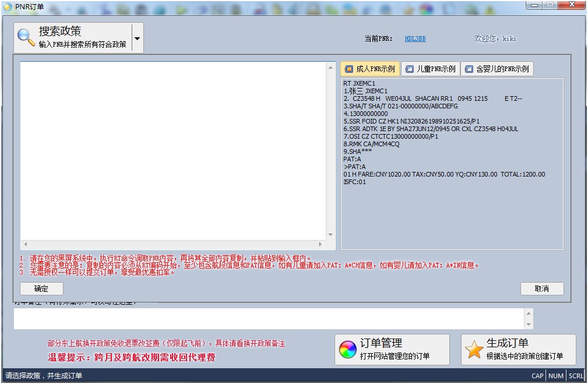This screenshot has height=384, width=588.
Task: Click the star icon for 生成订单
Action: [474, 350]
